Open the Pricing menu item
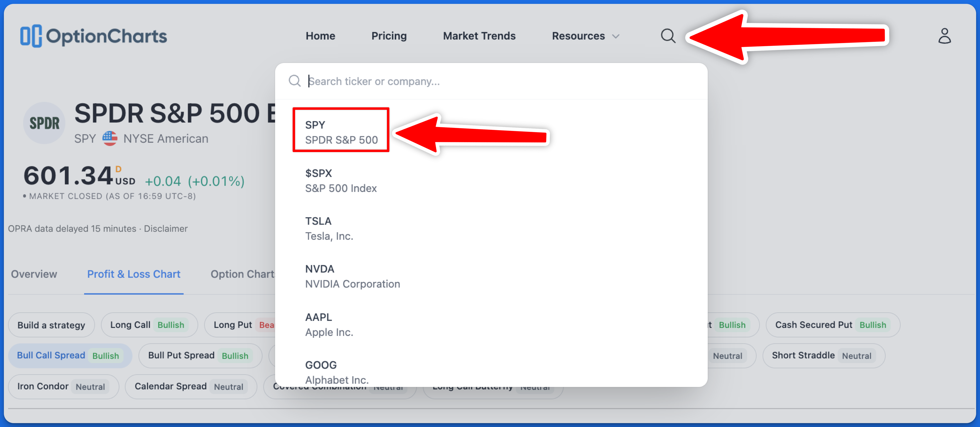 389,35
